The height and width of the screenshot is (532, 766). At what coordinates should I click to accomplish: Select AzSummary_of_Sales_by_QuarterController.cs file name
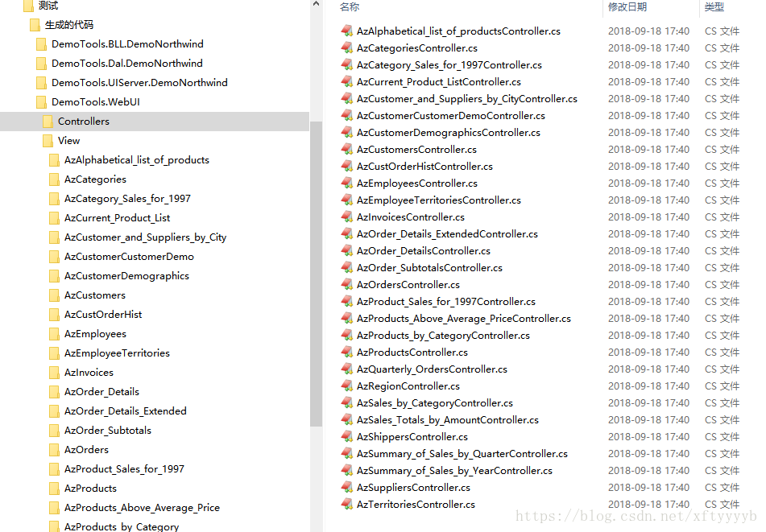[462, 454]
